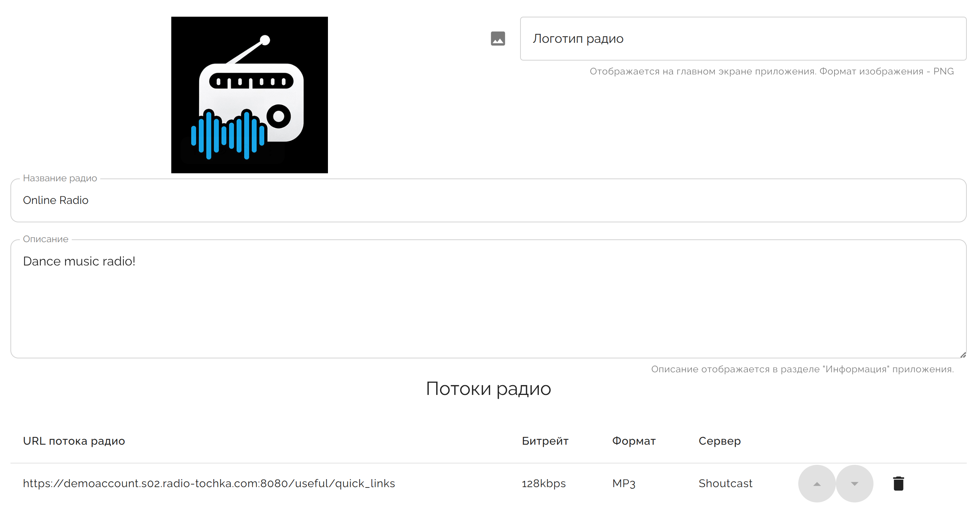
Task: Focus the Название радио text field
Action: 488,200
